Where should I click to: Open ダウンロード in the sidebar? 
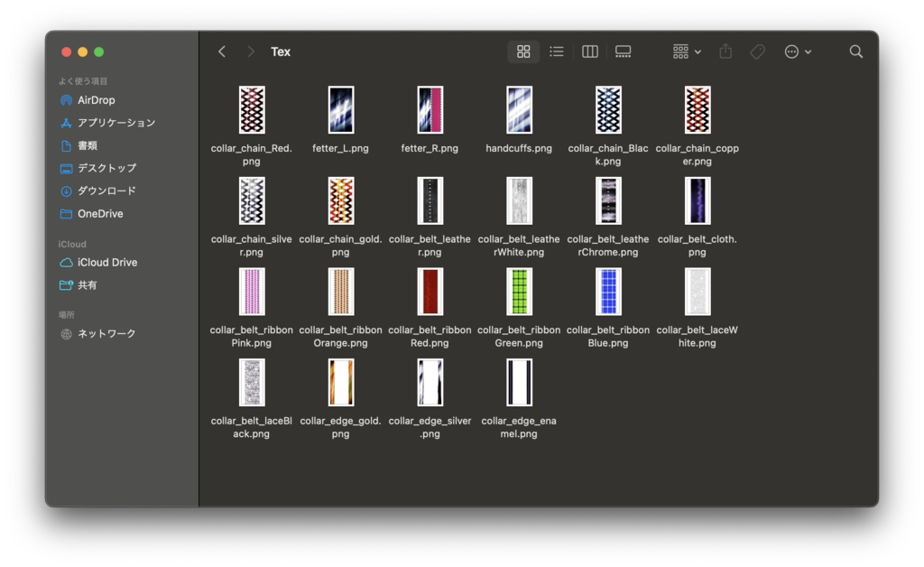click(x=98, y=191)
